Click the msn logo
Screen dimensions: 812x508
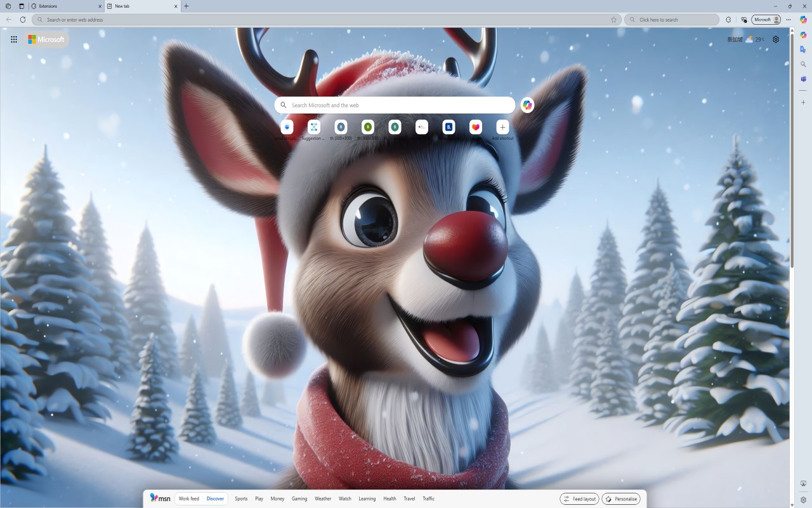click(160, 498)
